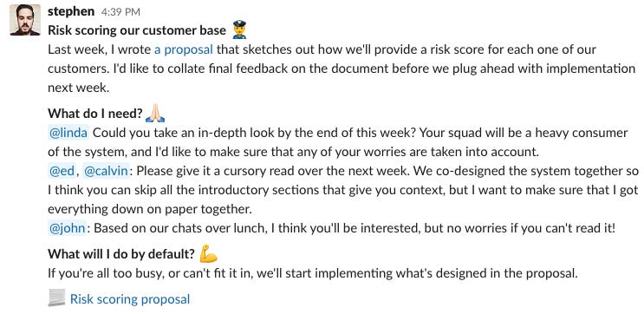Click the police officer emoji in heading
The height and width of the screenshot is (314, 644).
click(239, 30)
